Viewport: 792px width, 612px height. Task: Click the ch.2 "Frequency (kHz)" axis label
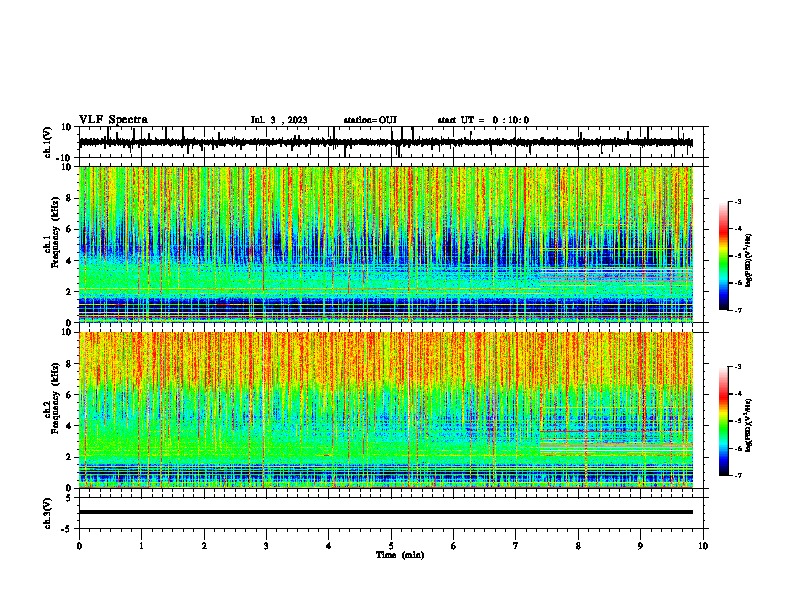(55, 398)
